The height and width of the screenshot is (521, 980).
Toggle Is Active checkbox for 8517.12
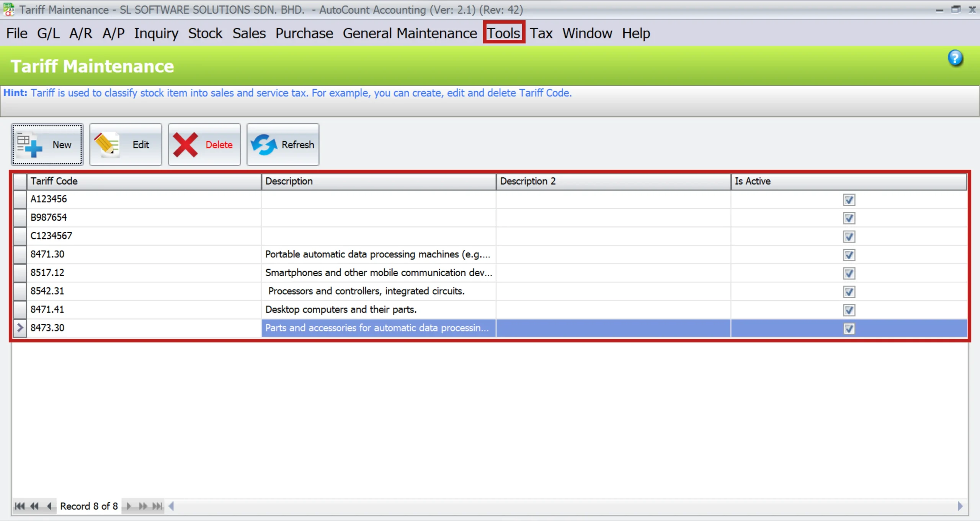coord(849,273)
